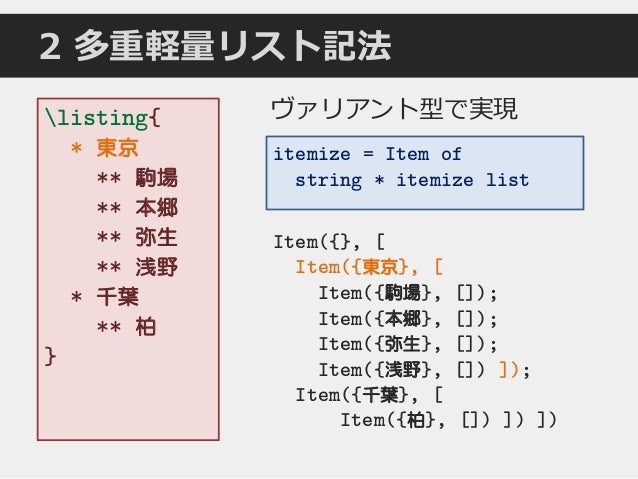This screenshot has height=479, width=638.
Task: Click the 'Item({千葉}, [' line
Action: tap(369, 395)
